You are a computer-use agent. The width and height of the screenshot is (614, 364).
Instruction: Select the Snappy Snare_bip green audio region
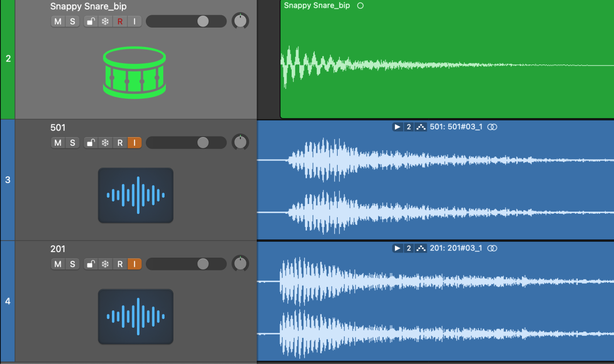(x=447, y=59)
